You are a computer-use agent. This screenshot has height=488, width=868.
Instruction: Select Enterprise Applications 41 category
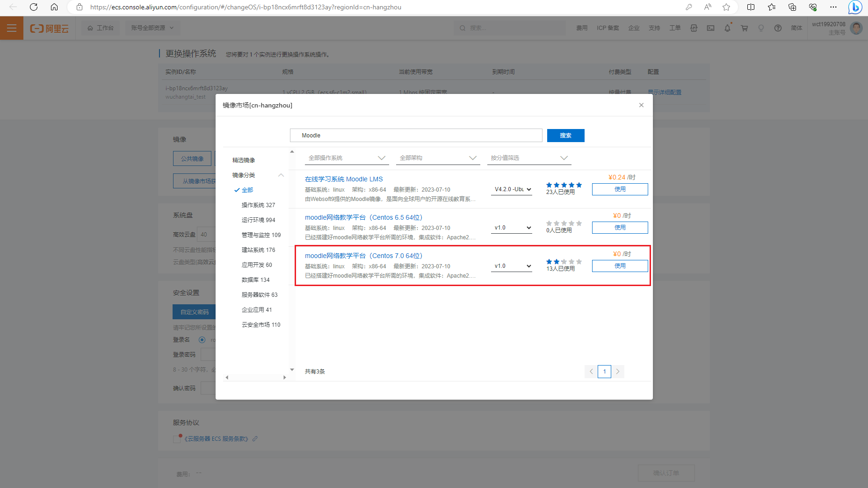click(x=257, y=310)
